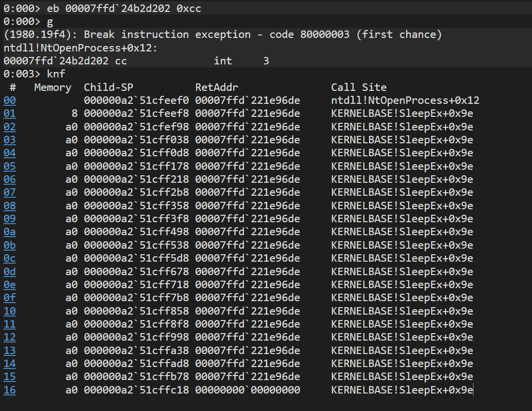Click frame number 02 link
This screenshot has width=532, height=411.
point(9,127)
